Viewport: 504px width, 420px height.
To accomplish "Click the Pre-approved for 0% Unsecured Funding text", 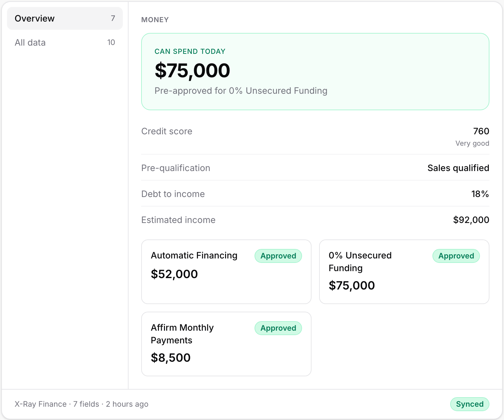I will [x=241, y=91].
